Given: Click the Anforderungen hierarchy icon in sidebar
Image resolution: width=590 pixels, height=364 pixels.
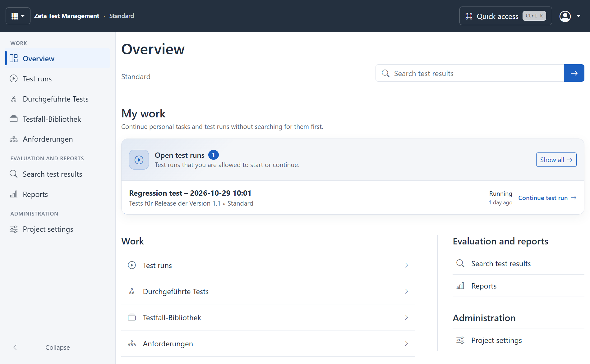Looking at the screenshot, I should click(x=14, y=139).
